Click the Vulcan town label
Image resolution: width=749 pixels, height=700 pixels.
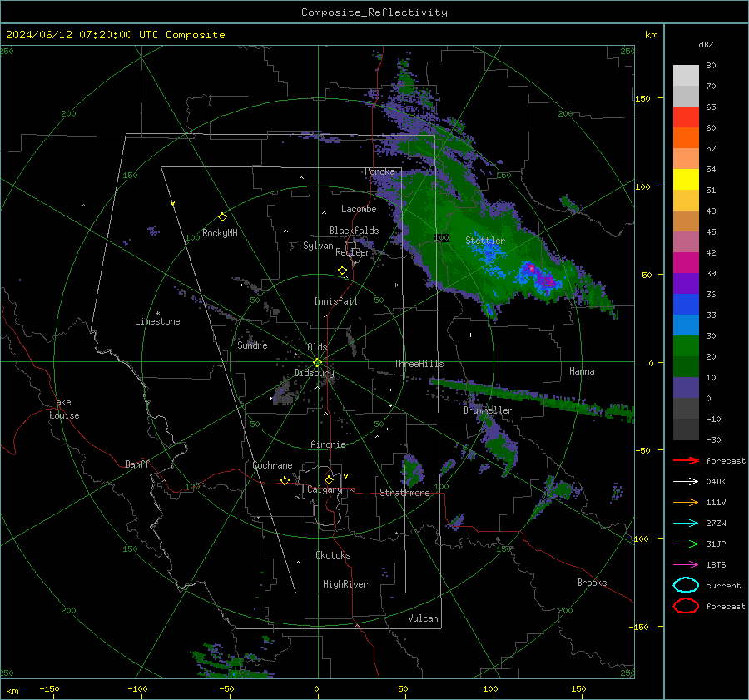(x=423, y=618)
